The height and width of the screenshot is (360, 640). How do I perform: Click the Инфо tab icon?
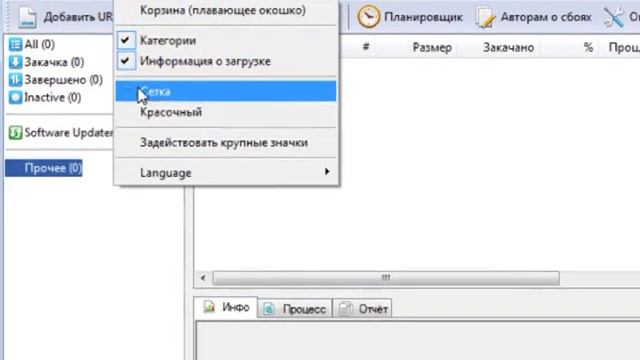209,307
